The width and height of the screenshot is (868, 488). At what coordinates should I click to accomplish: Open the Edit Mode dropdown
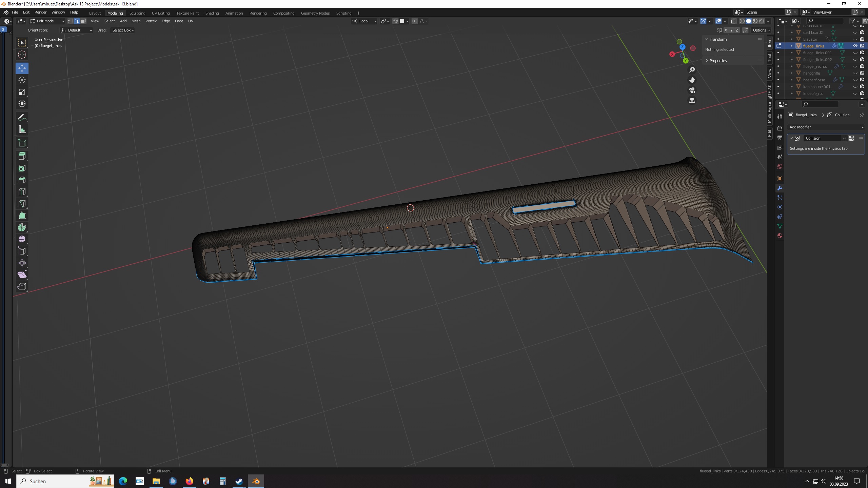point(47,21)
